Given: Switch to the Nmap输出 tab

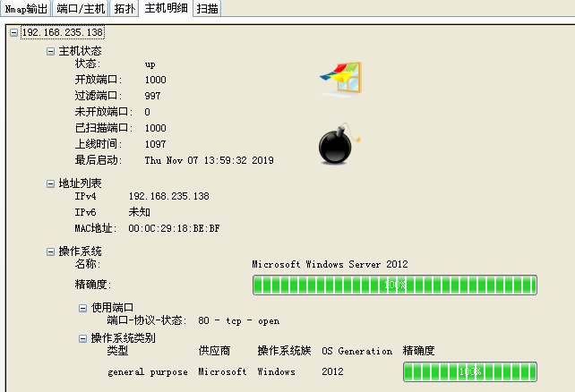Looking at the screenshot, I should [26, 9].
